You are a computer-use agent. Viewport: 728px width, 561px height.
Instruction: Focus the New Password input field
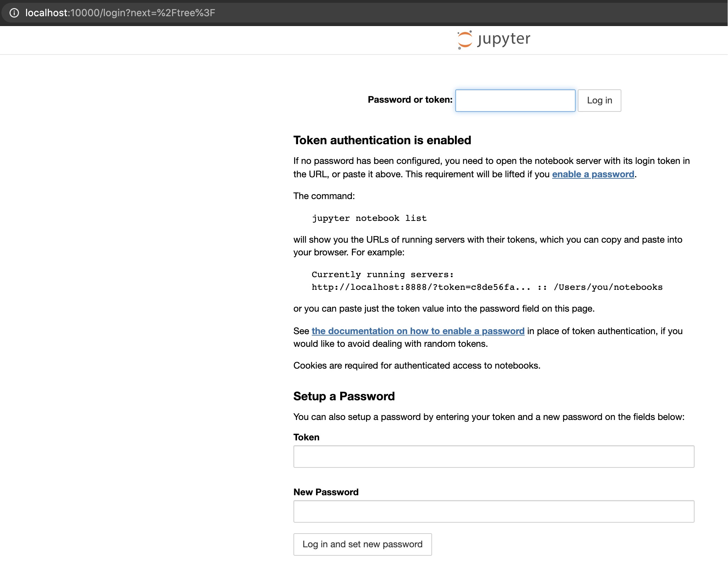(494, 511)
